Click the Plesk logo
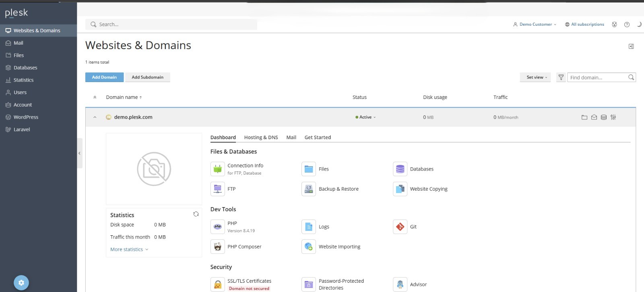The height and width of the screenshot is (292, 644). coord(17,13)
